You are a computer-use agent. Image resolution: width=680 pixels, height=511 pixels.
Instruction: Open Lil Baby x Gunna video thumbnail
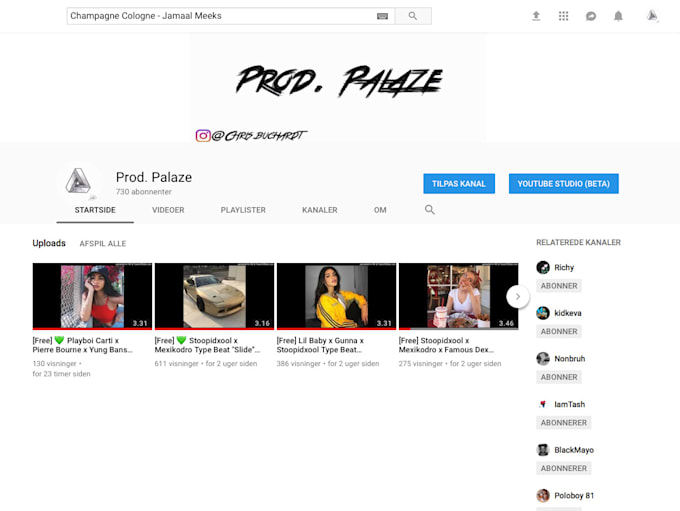tap(337, 296)
